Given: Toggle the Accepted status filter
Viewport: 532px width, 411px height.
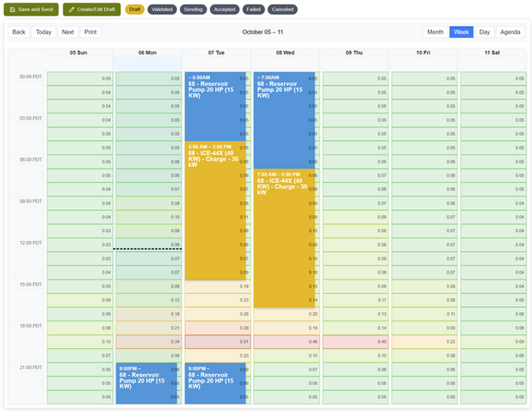Looking at the screenshot, I should point(226,9).
